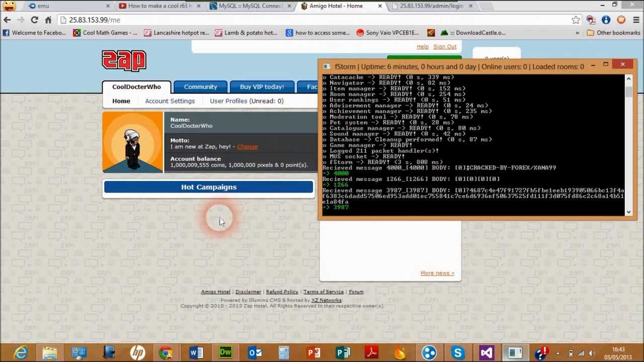Screen dimensions: 644x362
Task: Open Account Settings
Action: pyautogui.click(x=170, y=101)
